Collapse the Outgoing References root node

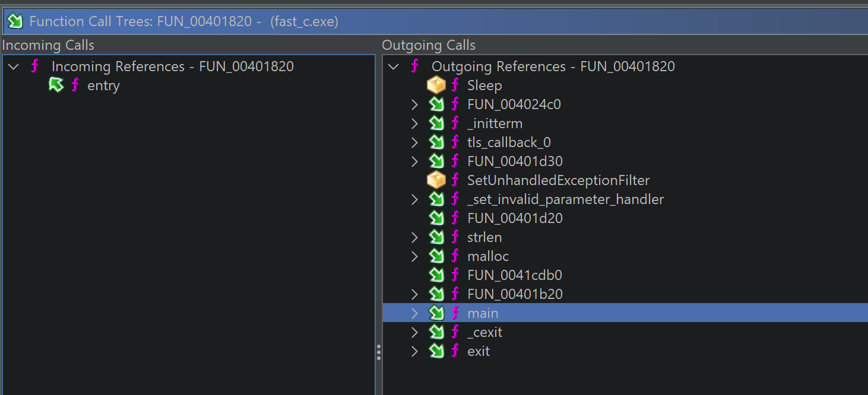(x=393, y=66)
